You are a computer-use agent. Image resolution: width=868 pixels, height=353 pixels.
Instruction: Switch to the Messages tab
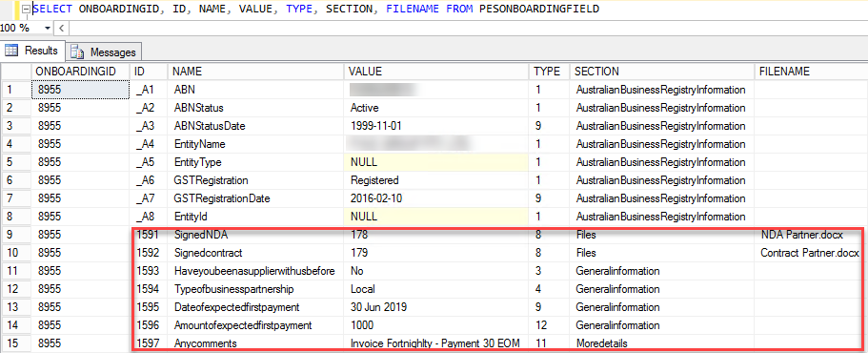coord(104,52)
